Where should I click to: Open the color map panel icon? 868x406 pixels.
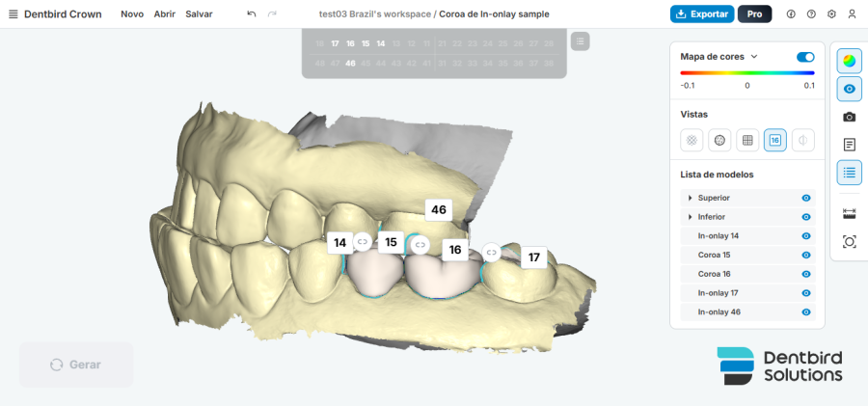[849, 61]
